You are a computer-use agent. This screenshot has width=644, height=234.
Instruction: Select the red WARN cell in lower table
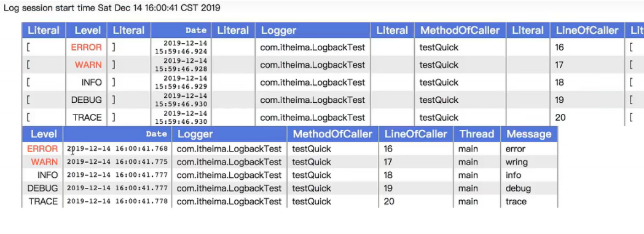point(44,162)
